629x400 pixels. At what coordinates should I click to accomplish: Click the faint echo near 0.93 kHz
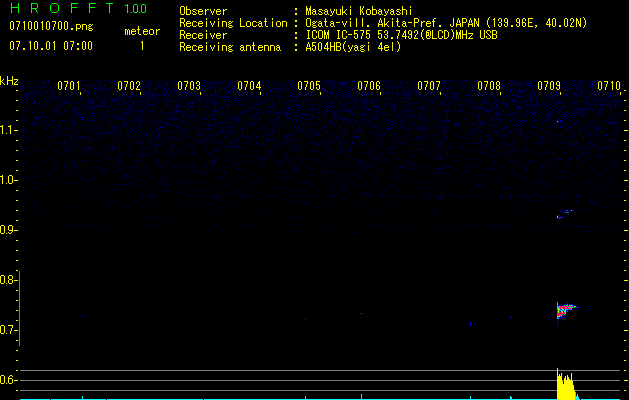tap(564, 214)
